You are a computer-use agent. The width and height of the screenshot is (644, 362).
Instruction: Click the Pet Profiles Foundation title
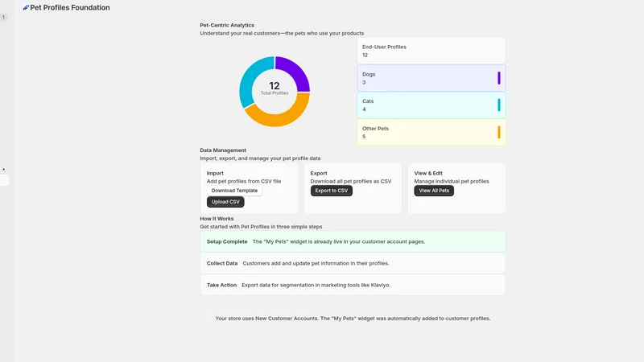pos(70,7)
